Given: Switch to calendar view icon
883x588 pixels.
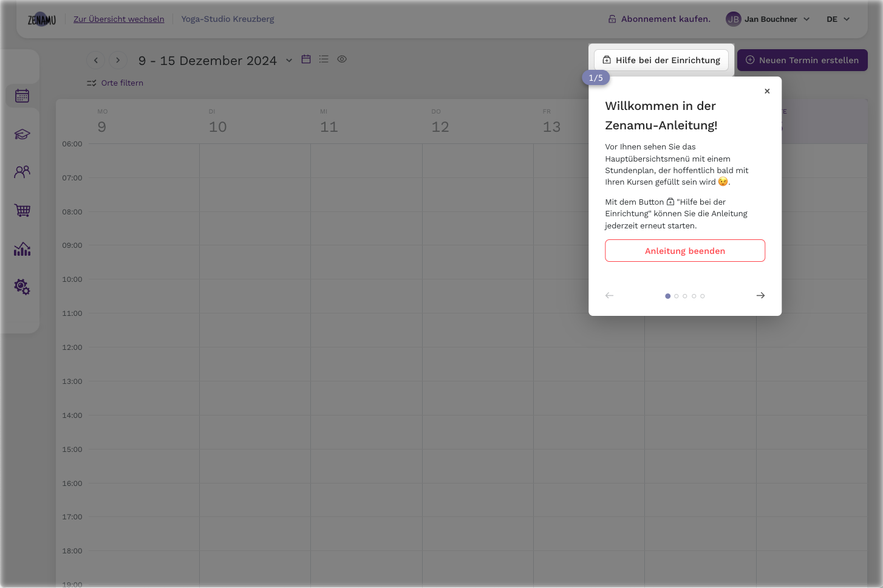Looking at the screenshot, I should (x=306, y=59).
